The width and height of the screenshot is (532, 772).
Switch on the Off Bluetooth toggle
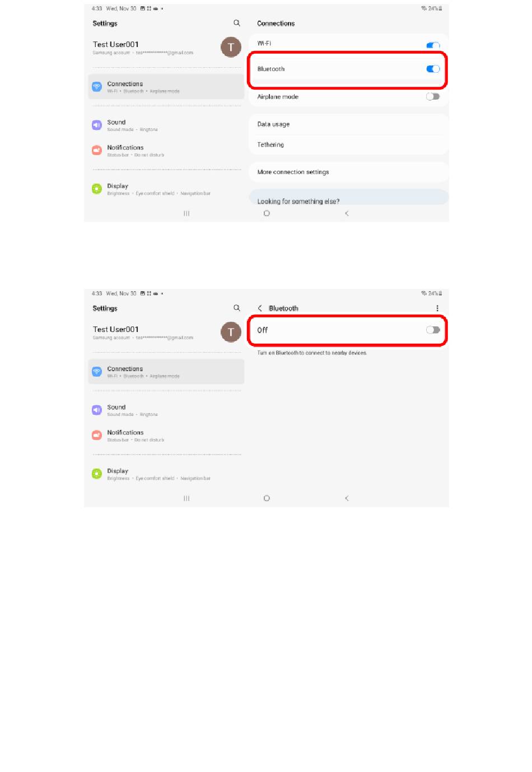click(x=433, y=330)
